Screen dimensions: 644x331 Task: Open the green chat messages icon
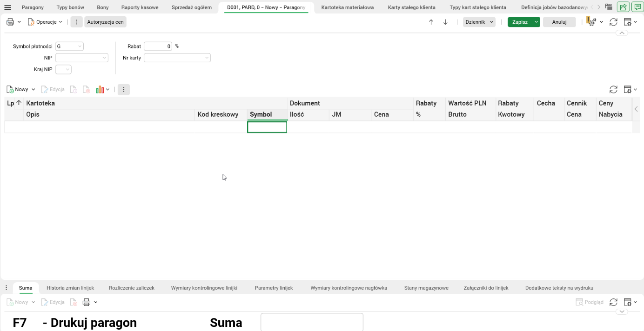pos(637,7)
